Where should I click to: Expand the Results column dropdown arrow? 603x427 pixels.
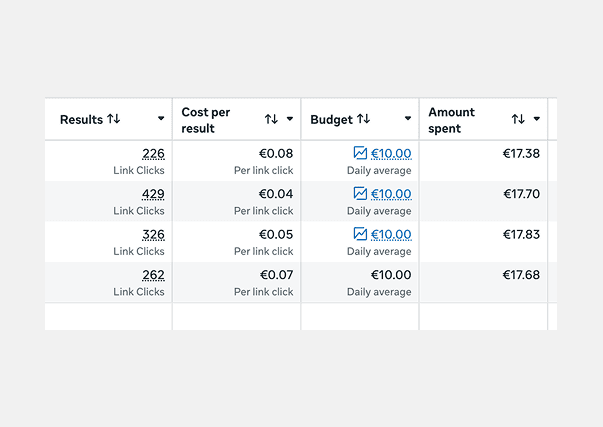[x=161, y=118]
